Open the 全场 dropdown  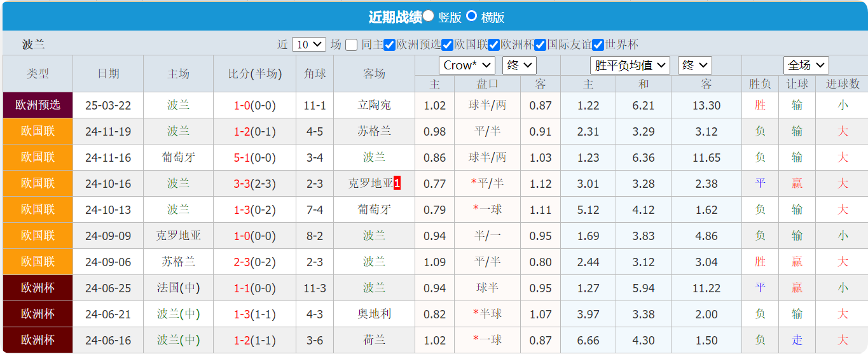click(806, 65)
